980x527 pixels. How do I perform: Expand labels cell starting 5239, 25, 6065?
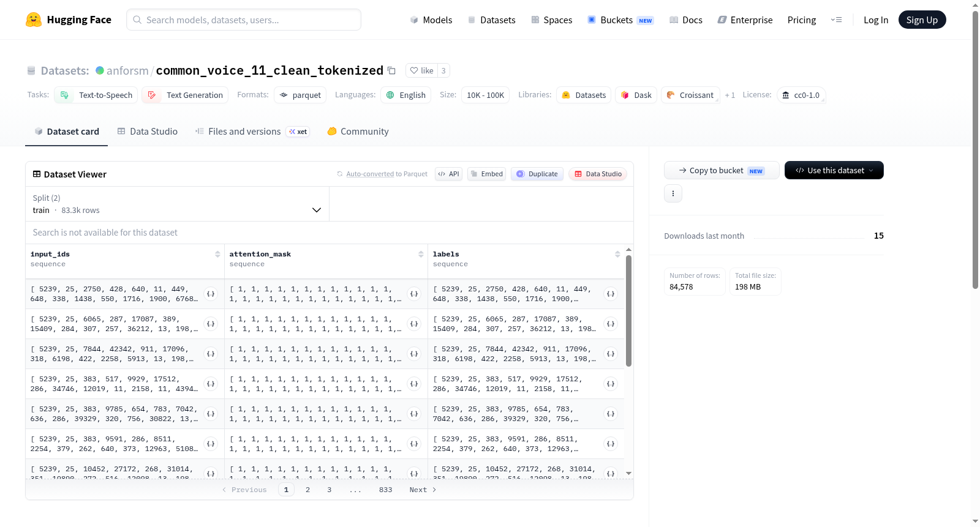611,324
